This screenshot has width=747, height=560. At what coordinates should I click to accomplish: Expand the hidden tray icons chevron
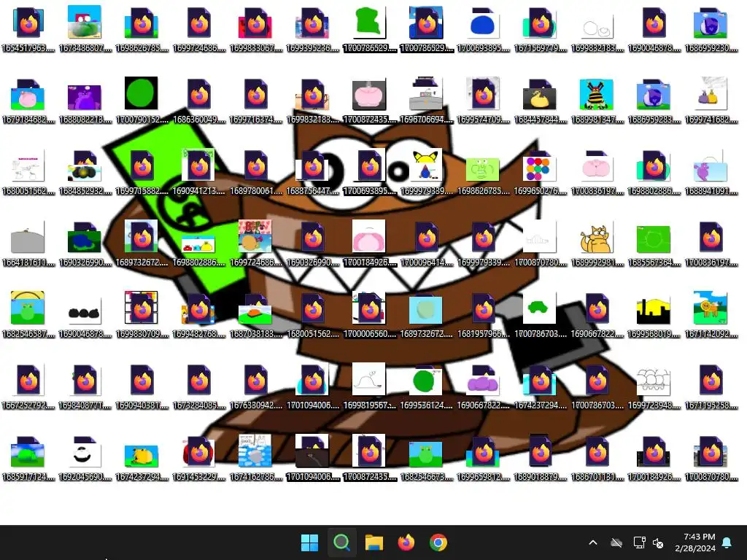coord(593,542)
